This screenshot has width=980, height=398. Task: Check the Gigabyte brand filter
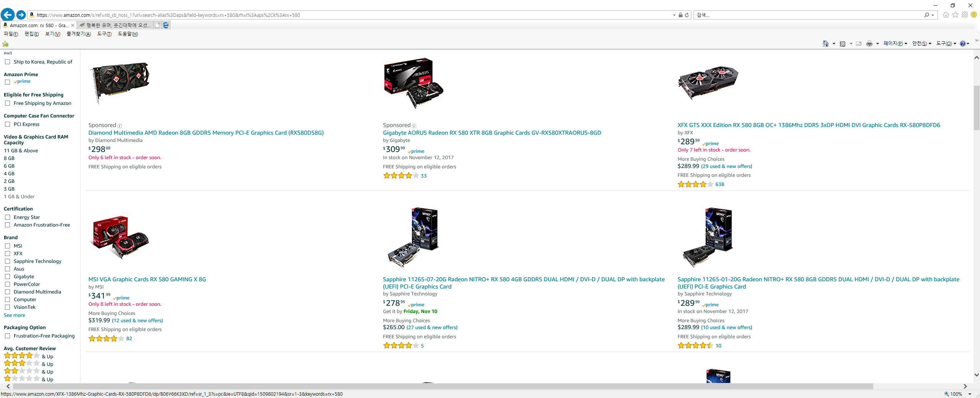pyautogui.click(x=7, y=277)
